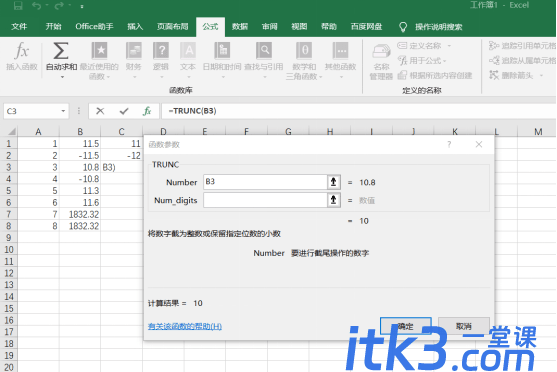Click the formula bar enter checkmark
The image size is (557, 372).
click(124, 111)
